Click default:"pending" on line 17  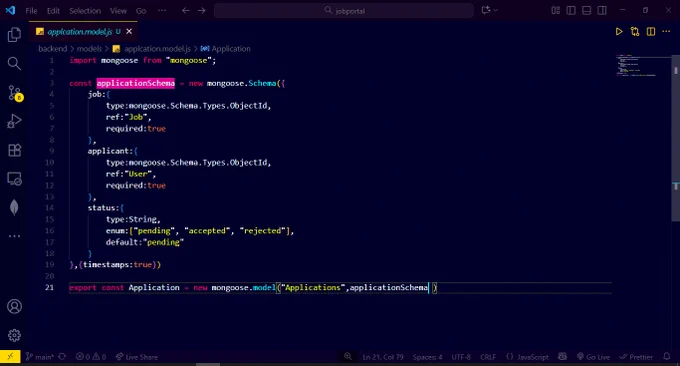coord(144,242)
